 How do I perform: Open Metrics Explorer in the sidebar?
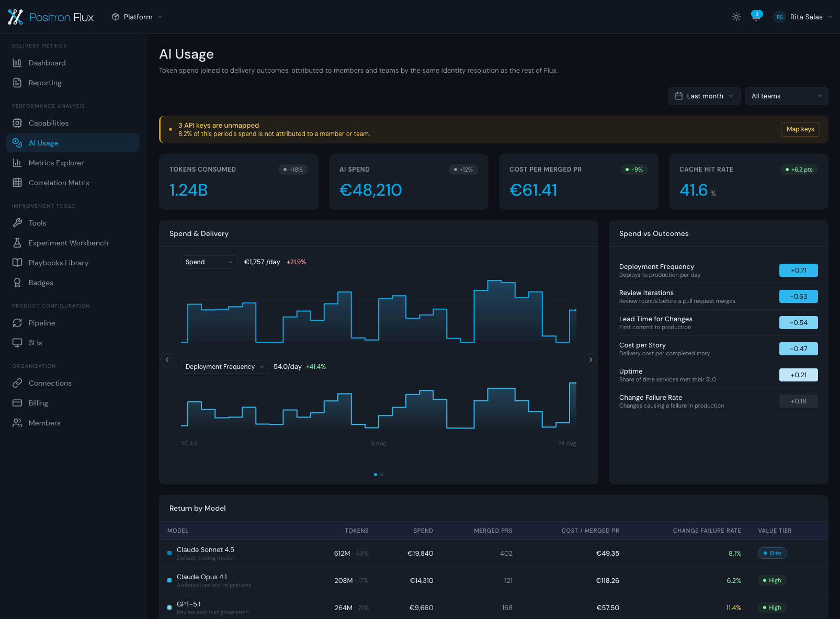(x=73, y=163)
